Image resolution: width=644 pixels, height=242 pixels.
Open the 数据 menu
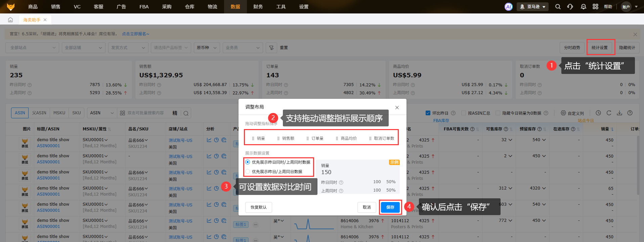tap(235, 7)
